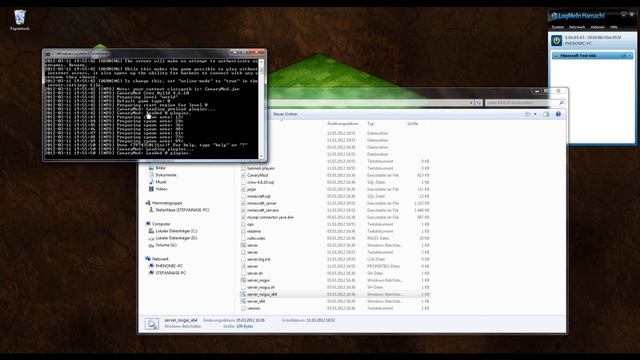Select the Videos library icon in sidebar
The height and width of the screenshot is (360, 640).
point(151,189)
